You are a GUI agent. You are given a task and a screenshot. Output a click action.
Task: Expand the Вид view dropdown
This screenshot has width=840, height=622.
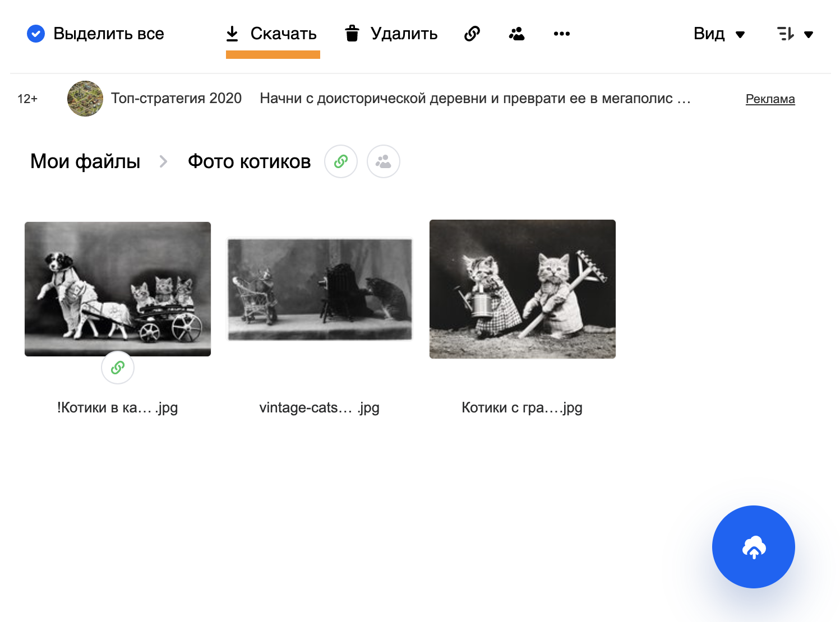tap(719, 34)
